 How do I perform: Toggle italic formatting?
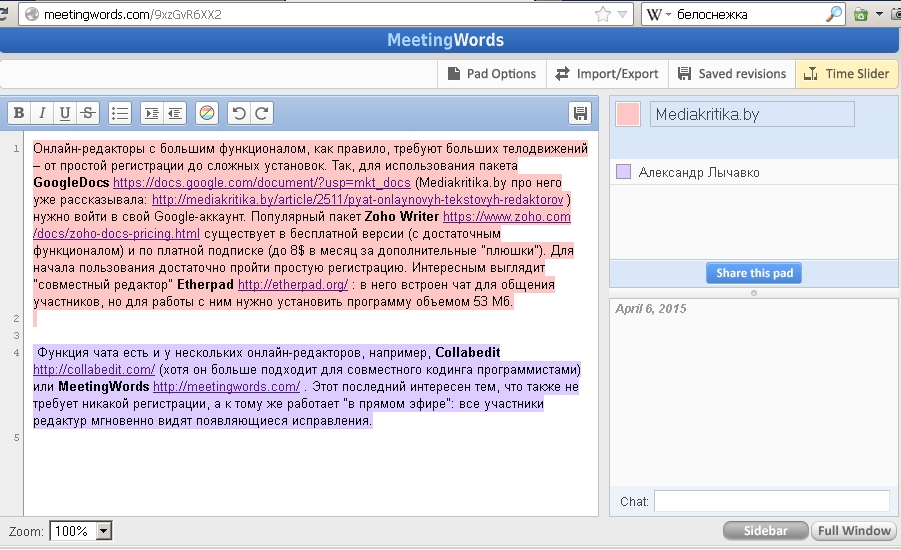[42, 113]
